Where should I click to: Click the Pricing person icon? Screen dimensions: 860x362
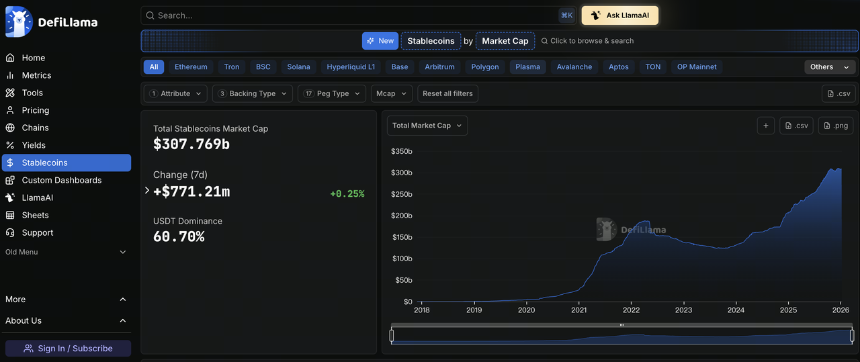(x=10, y=110)
